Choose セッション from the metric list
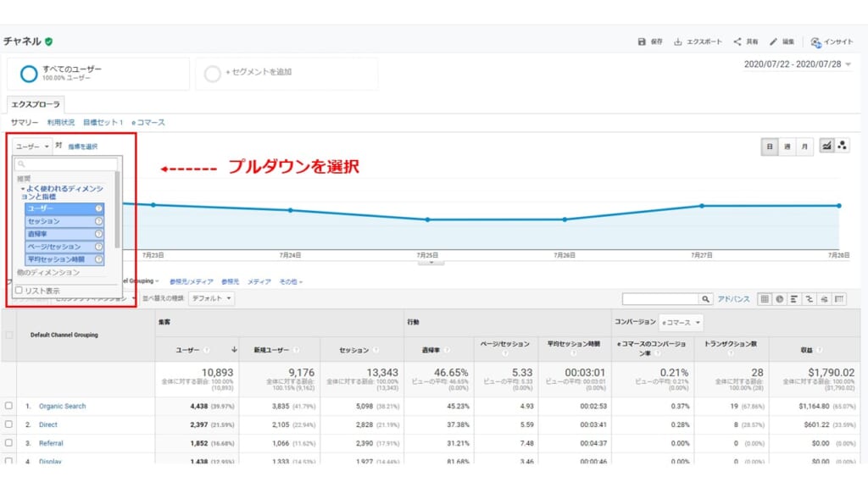The height and width of the screenshot is (488, 868). (x=64, y=221)
